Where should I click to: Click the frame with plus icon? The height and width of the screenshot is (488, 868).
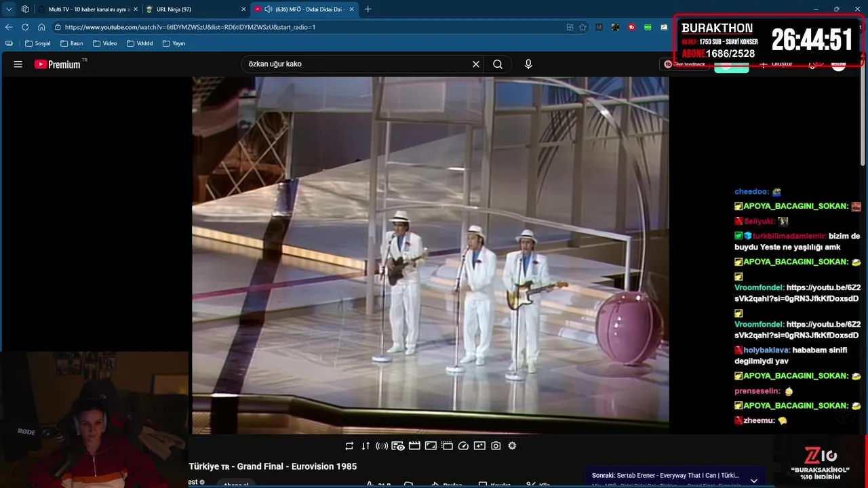click(x=479, y=446)
